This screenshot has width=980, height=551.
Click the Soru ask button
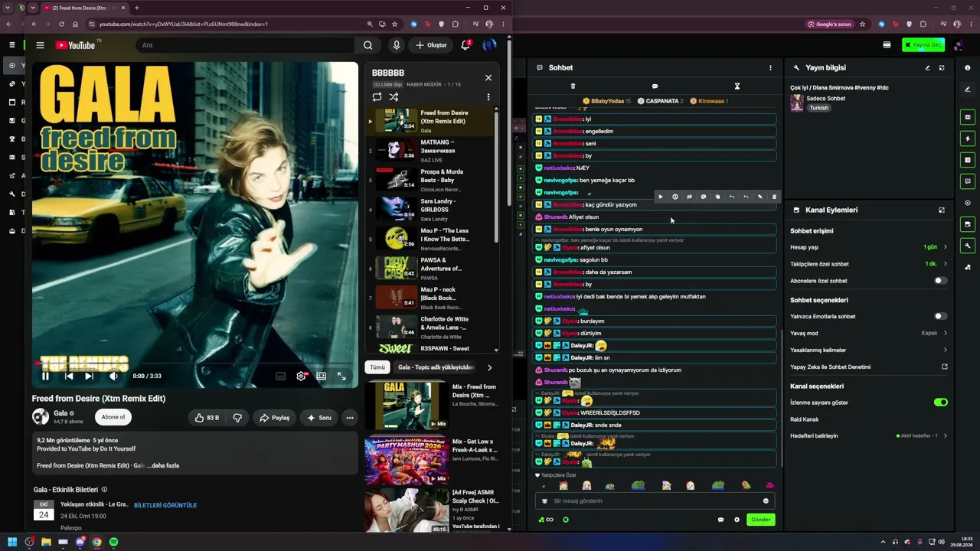pos(319,418)
